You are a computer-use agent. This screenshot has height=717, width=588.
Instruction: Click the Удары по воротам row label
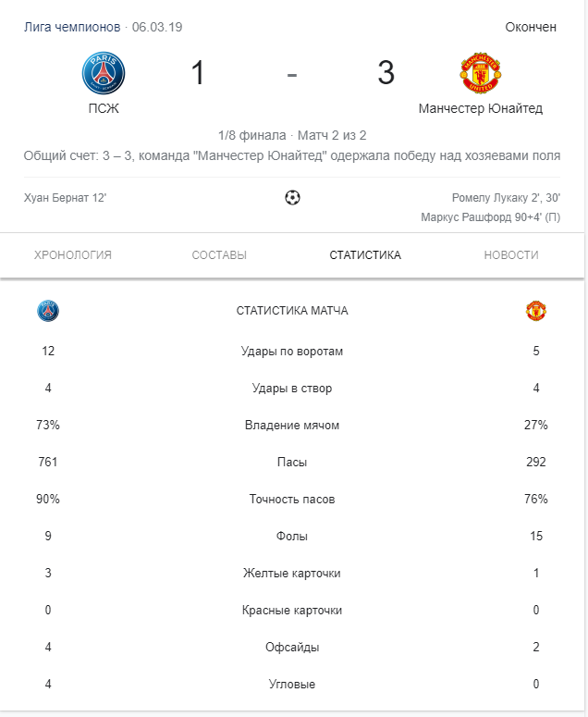click(292, 352)
